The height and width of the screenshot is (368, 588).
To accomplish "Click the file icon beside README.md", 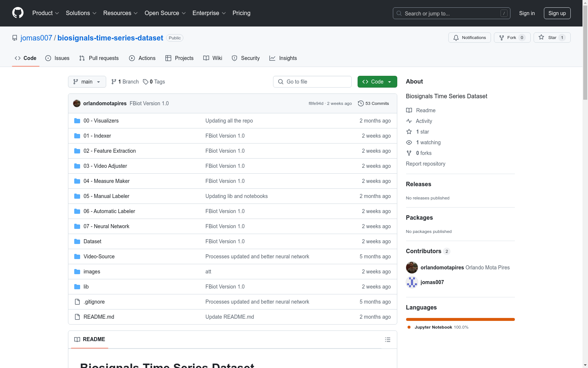I will (x=77, y=317).
